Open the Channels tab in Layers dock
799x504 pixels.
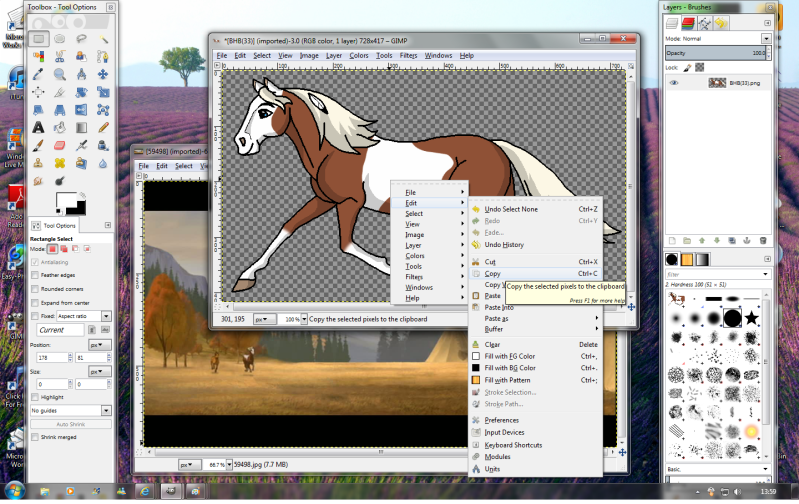pos(688,23)
